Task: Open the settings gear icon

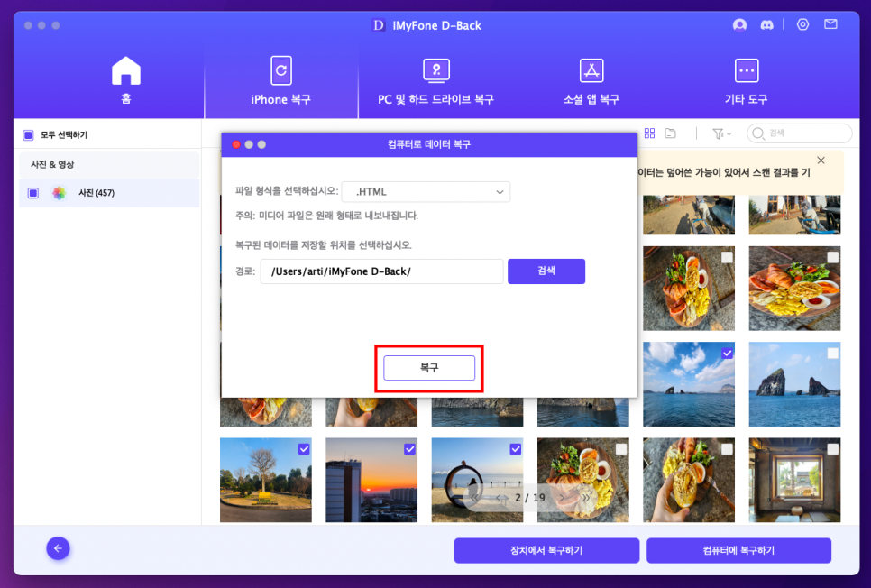Action: tap(802, 24)
